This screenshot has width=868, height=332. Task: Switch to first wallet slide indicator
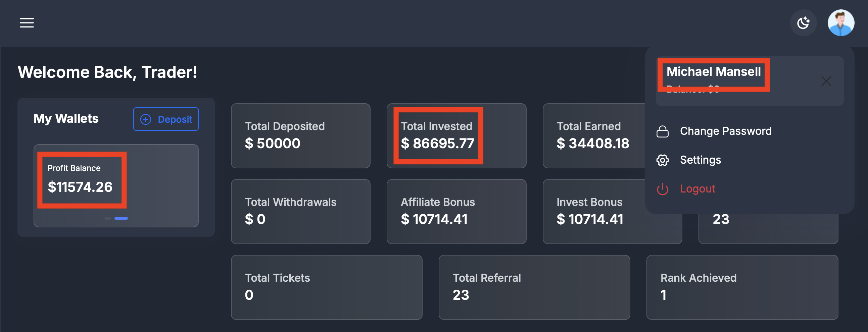click(x=107, y=219)
